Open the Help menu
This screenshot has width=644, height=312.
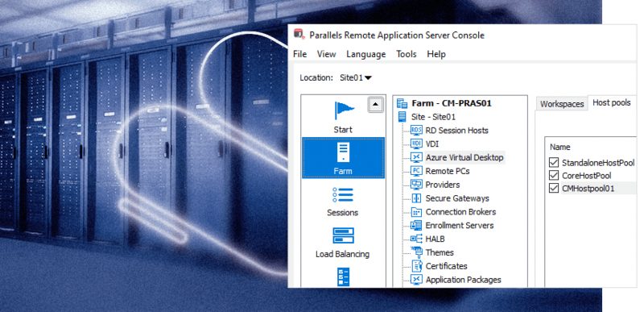tap(436, 54)
